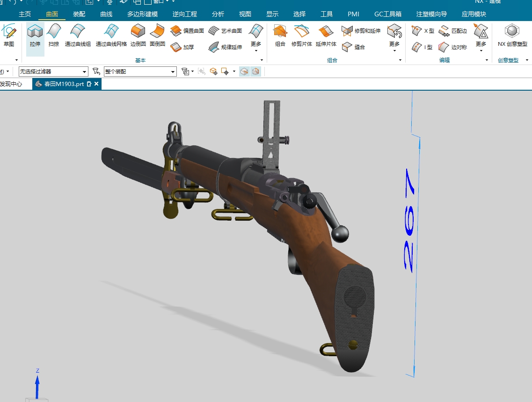Image resolution: width=532 pixels, height=402 pixels.
Task: Switch to the 装配 ribbon tab
Action: [79, 14]
